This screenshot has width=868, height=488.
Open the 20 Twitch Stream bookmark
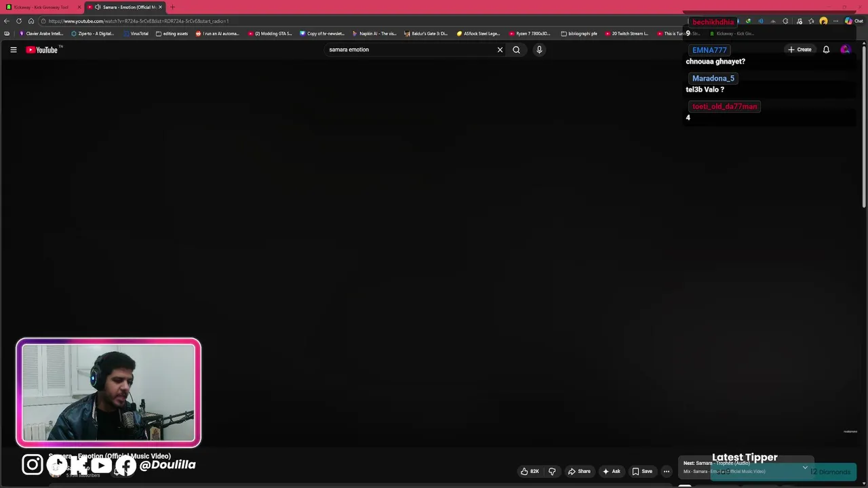(627, 33)
